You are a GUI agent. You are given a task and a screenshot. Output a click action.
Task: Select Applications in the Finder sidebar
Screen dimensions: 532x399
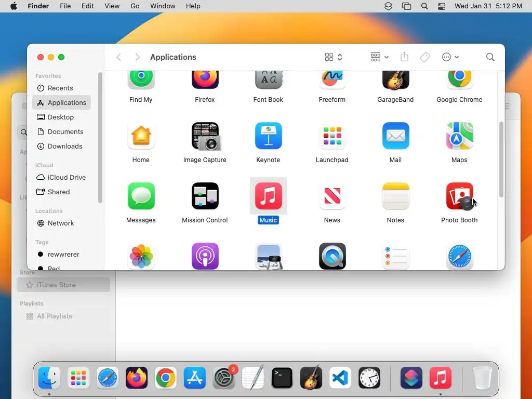pyautogui.click(x=61, y=102)
